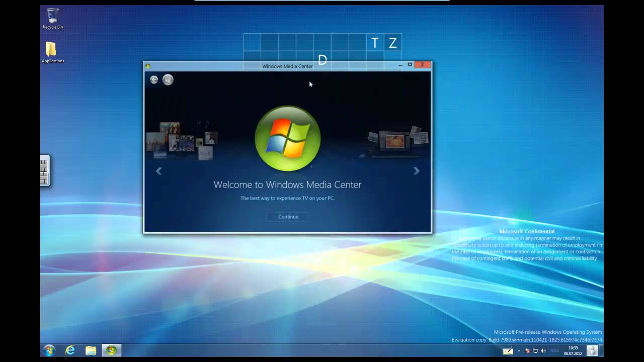The height and width of the screenshot is (362, 644).
Task: Open the Recycle Bin on desktop
Action: 53,19
